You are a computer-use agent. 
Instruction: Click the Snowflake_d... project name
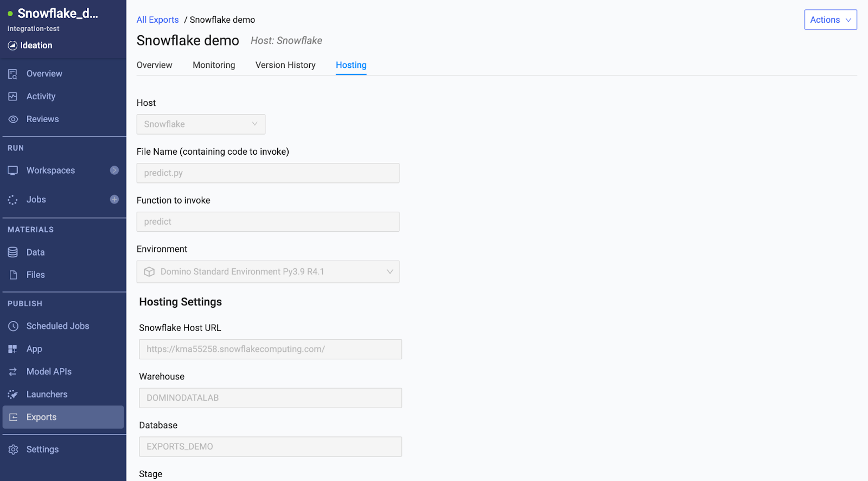point(58,14)
